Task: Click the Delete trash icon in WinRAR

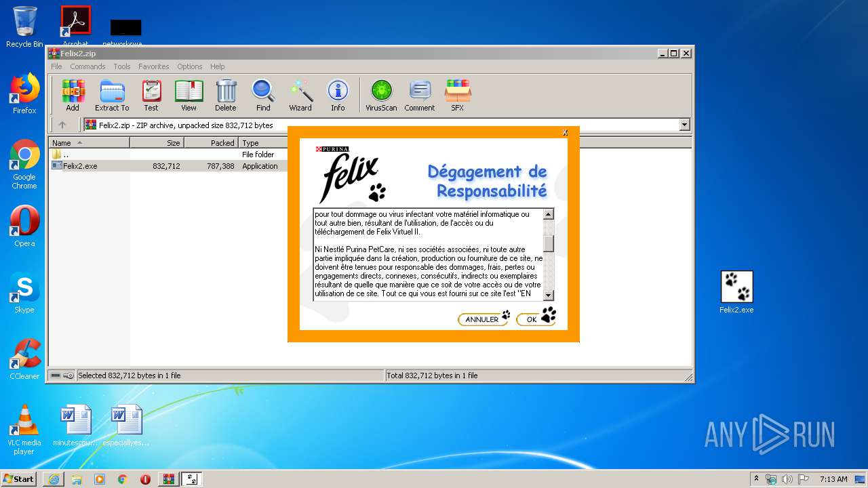Action: [226, 95]
